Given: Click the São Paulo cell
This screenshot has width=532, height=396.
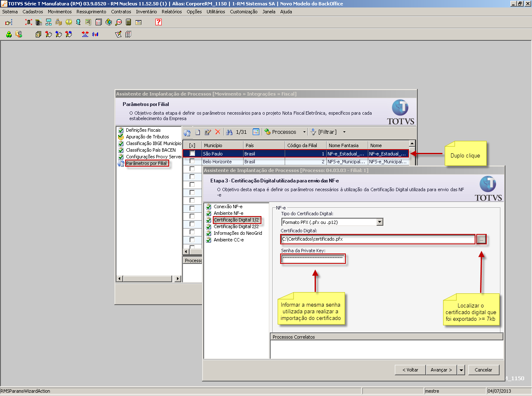Looking at the screenshot, I should point(222,154).
